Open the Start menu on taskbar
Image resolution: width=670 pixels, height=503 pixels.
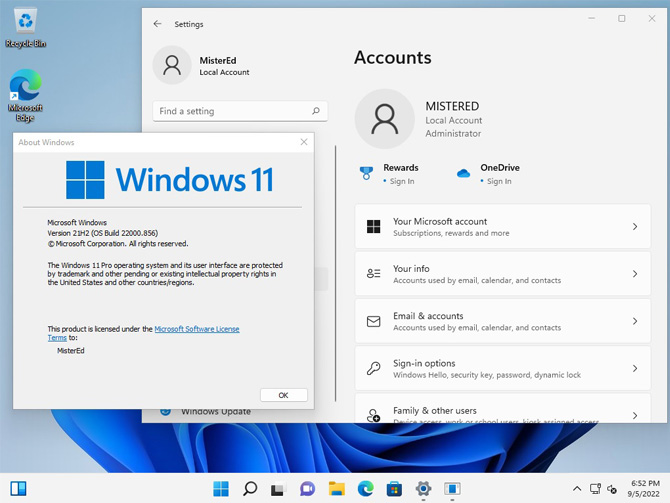221,489
